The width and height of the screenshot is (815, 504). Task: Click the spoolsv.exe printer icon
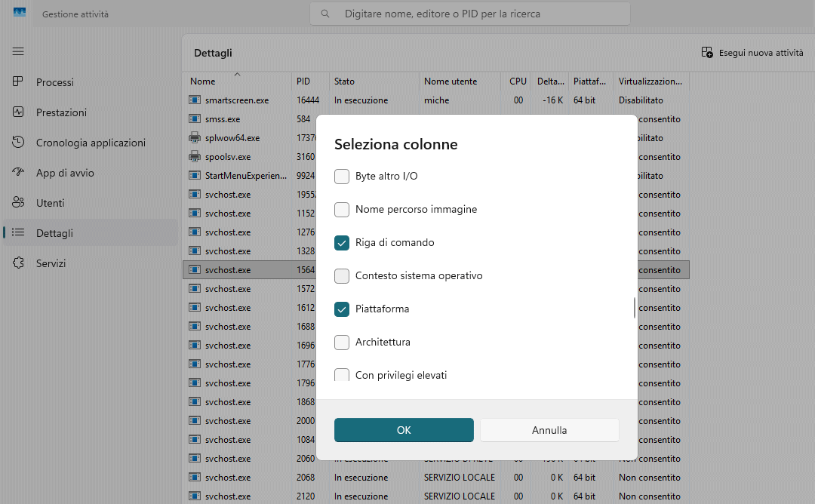(195, 156)
